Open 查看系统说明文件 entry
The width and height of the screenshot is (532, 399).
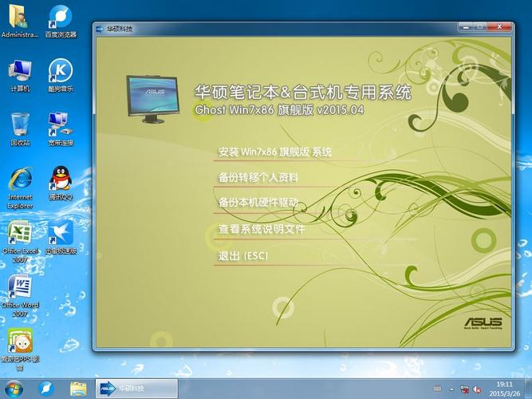[x=262, y=229]
